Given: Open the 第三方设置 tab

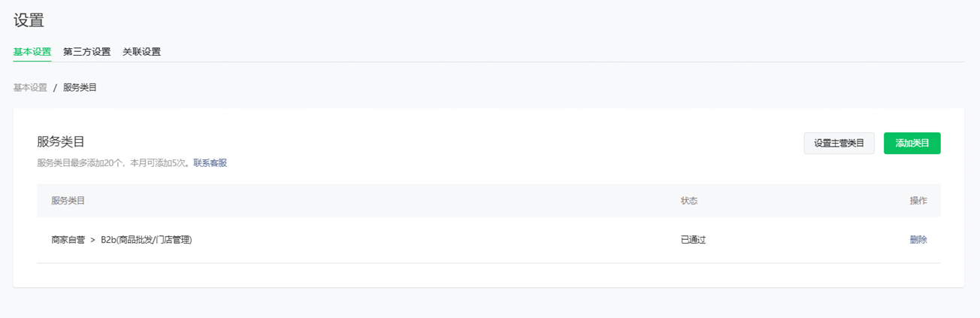Looking at the screenshot, I should point(87,52).
